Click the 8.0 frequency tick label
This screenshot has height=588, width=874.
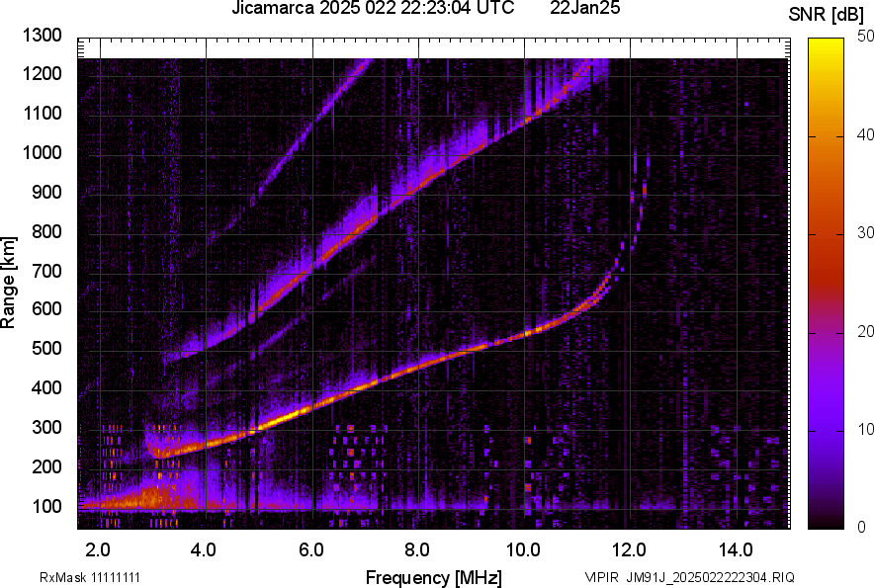point(417,548)
